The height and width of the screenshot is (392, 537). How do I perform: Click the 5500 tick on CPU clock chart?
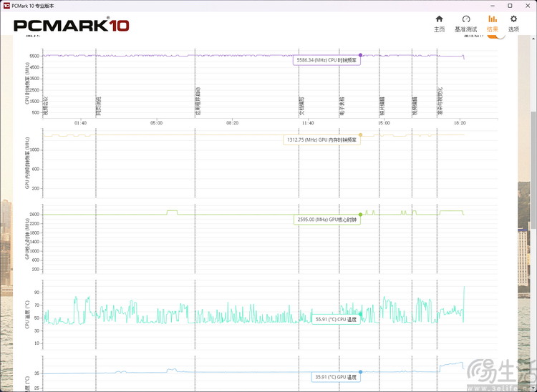click(x=35, y=56)
